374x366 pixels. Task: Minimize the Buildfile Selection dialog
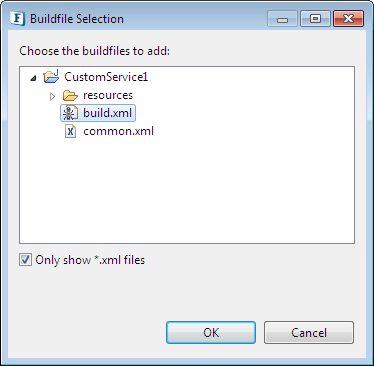coord(282,19)
